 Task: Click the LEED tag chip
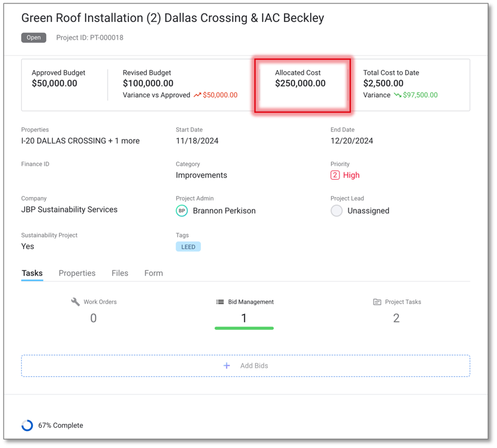(x=188, y=247)
